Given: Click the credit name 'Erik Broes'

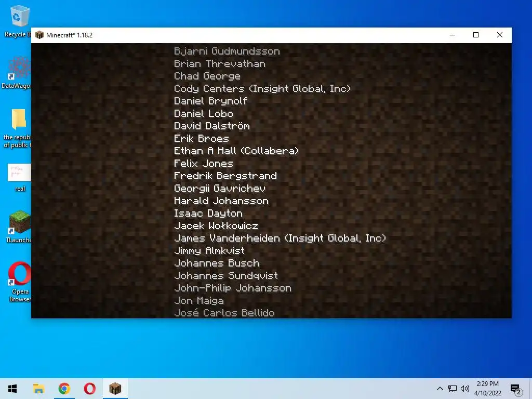Looking at the screenshot, I should click(x=202, y=138).
